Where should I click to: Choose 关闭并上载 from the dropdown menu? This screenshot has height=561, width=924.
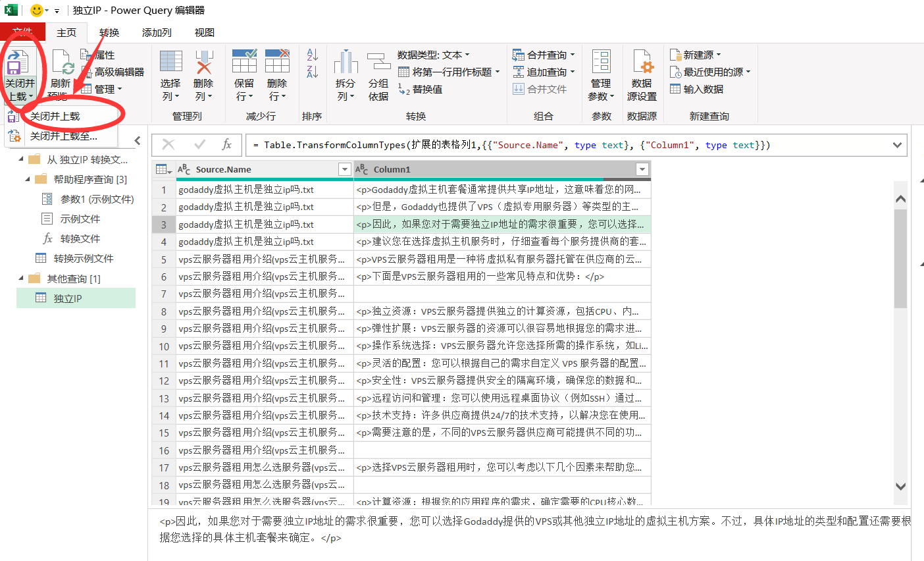pos(55,116)
